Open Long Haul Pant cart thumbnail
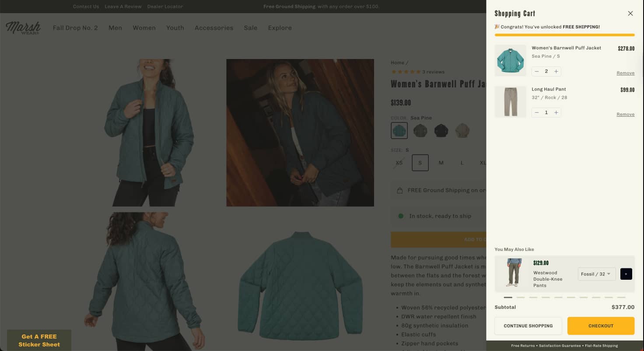This screenshot has width=644, height=351. [x=510, y=102]
